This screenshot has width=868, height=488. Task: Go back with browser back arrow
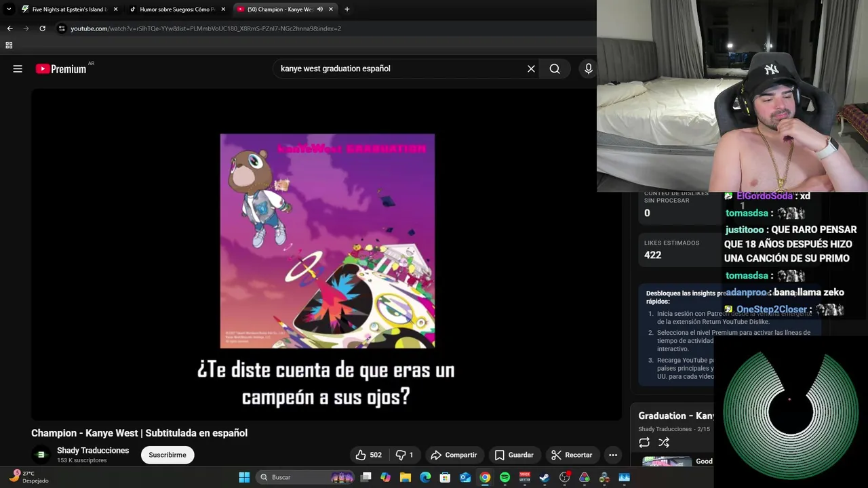(9, 28)
